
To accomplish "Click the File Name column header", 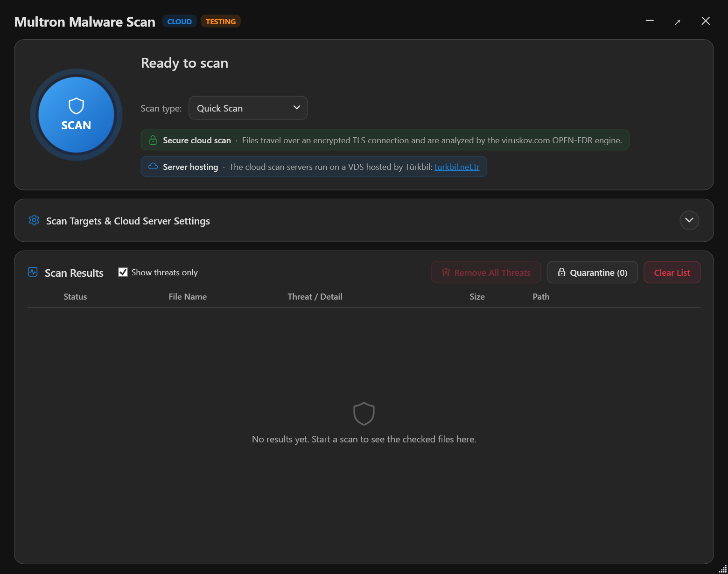I will coord(188,297).
